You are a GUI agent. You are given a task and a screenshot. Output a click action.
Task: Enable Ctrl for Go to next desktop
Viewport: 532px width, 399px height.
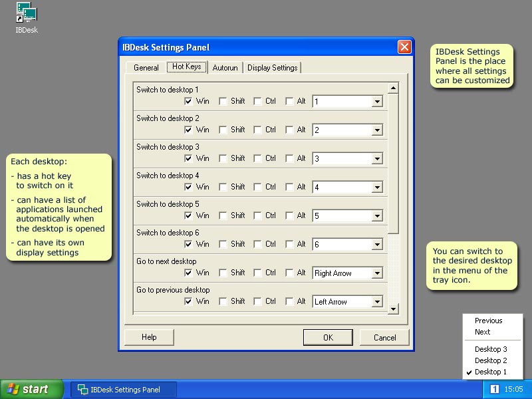coord(257,273)
